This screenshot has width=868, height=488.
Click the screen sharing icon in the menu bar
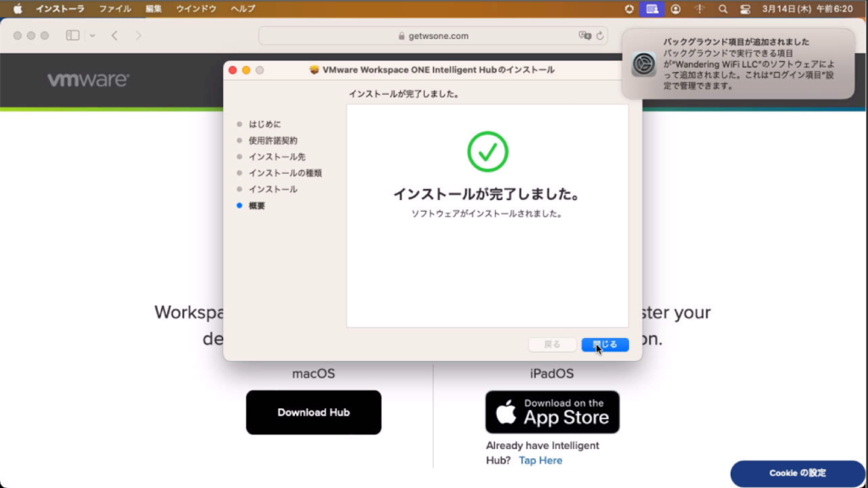652,8
